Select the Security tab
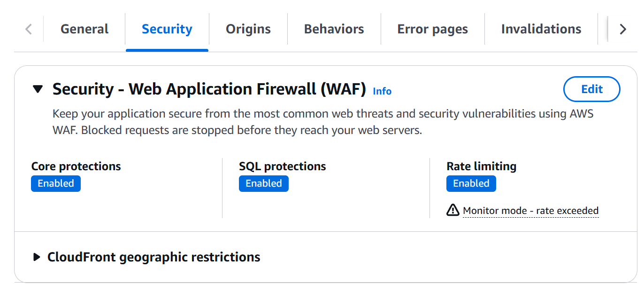644x284 pixels. click(167, 29)
